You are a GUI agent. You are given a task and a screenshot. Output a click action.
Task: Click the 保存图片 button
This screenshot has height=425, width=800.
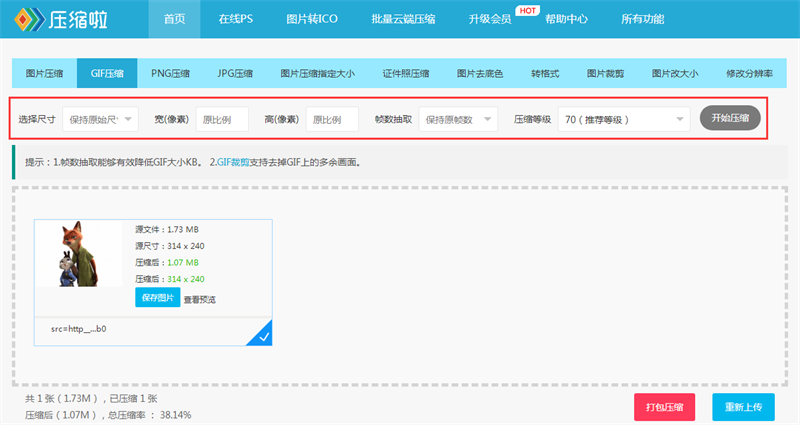click(158, 297)
